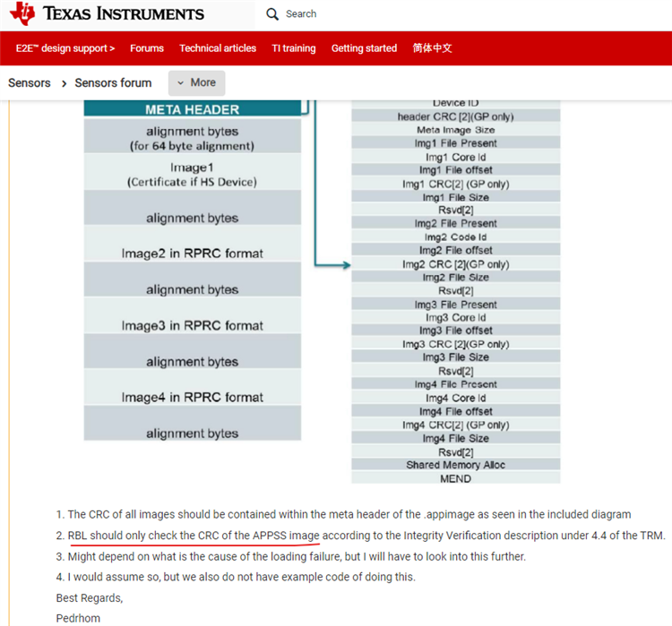The height and width of the screenshot is (626, 672).
Task: Click 'Shared Memory Alloc' row
Action: click(x=455, y=465)
